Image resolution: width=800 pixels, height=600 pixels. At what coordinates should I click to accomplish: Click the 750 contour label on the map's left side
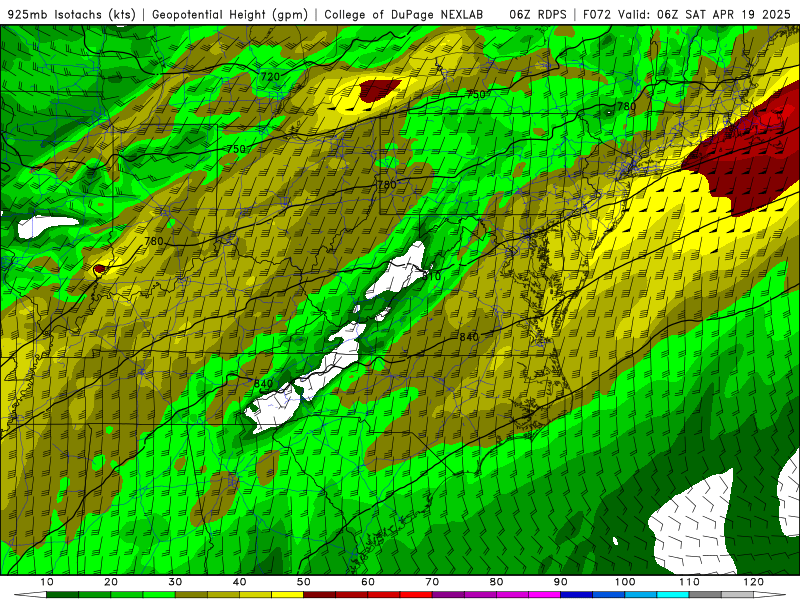[x=236, y=149]
